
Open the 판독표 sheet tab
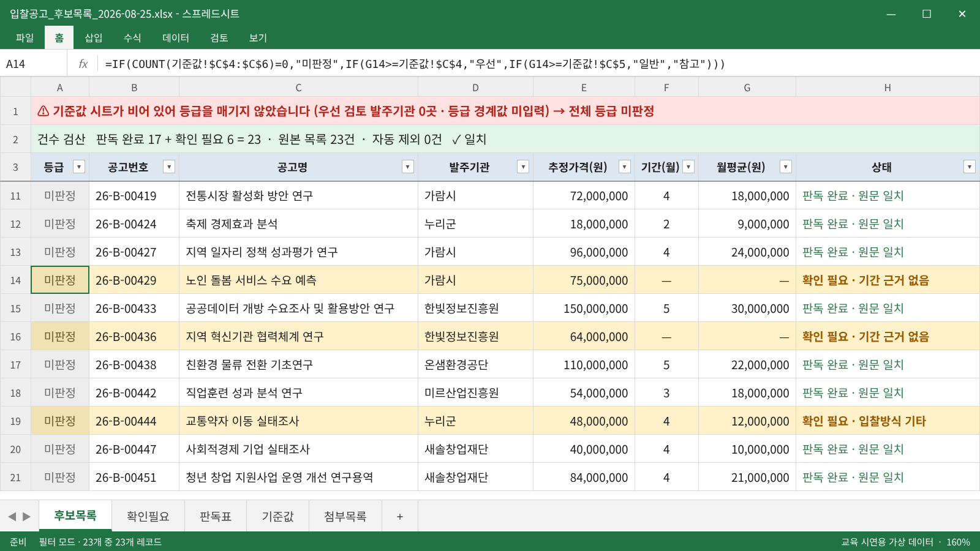coord(216,516)
